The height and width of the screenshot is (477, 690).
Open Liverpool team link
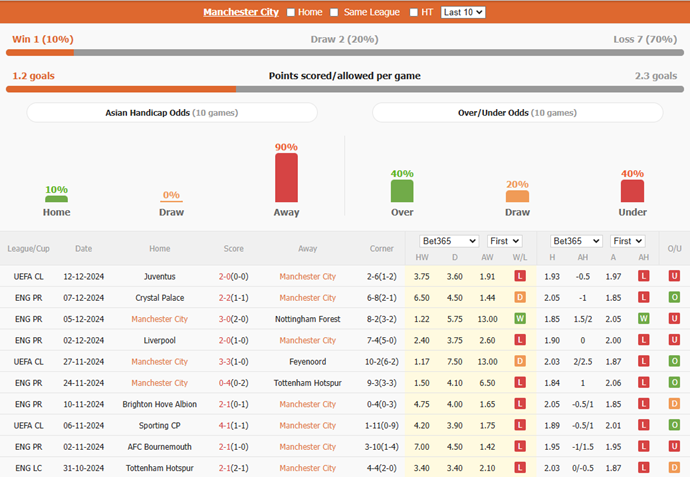[159, 341]
